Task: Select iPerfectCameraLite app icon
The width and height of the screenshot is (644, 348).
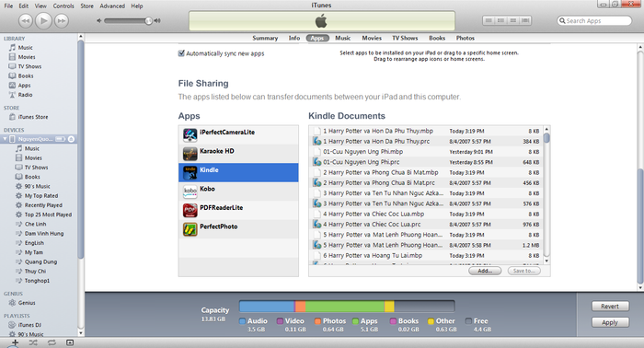Action: pyautogui.click(x=190, y=134)
